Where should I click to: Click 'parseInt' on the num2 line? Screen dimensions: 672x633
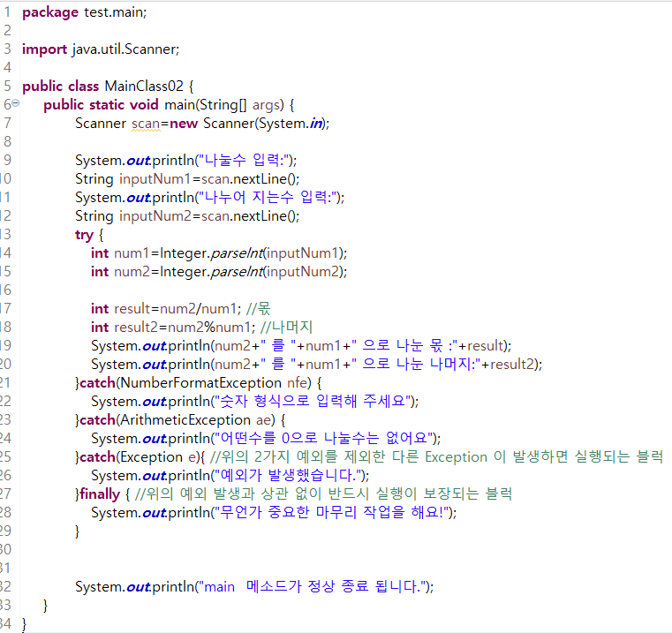(x=237, y=272)
